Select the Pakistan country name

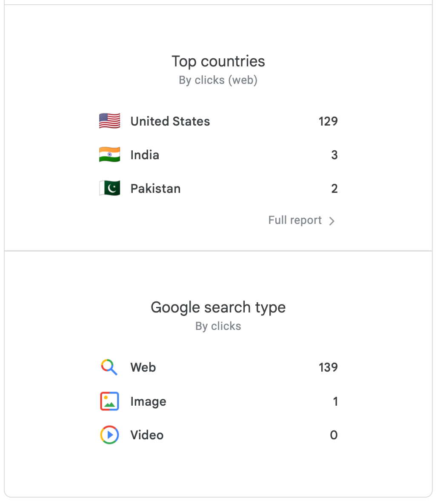(x=155, y=189)
